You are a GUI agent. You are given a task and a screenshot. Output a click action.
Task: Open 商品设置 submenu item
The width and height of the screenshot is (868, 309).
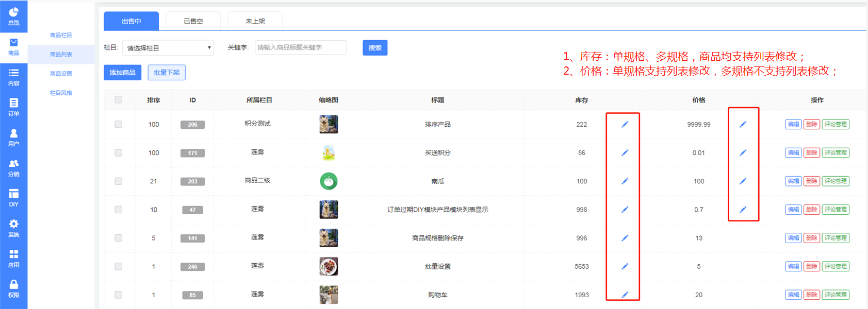pos(61,74)
